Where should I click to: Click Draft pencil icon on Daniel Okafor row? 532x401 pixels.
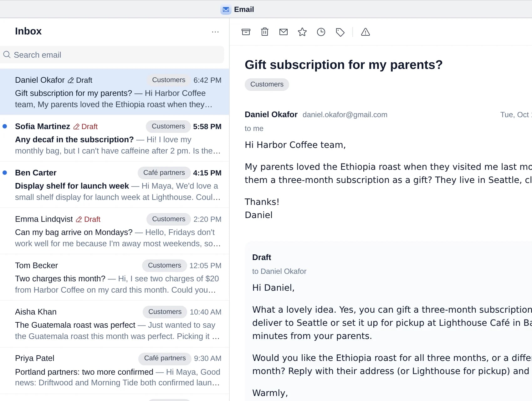[71, 81]
